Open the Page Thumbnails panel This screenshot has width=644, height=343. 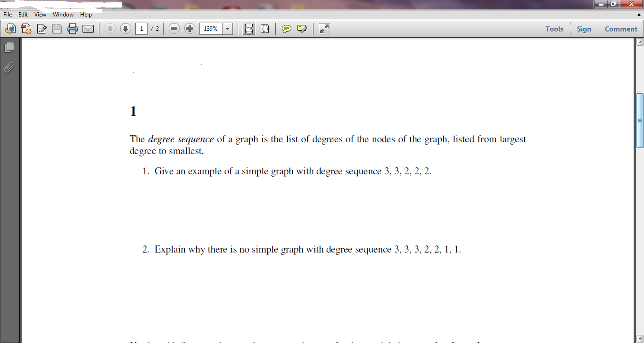(x=8, y=47)
